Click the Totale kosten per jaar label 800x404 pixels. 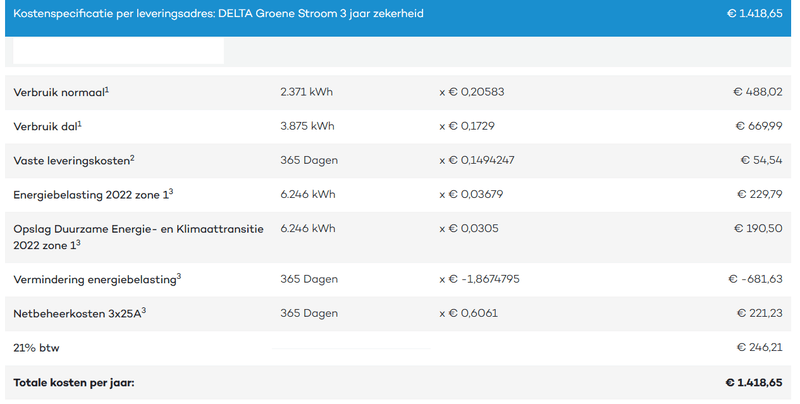coord(74,382)
